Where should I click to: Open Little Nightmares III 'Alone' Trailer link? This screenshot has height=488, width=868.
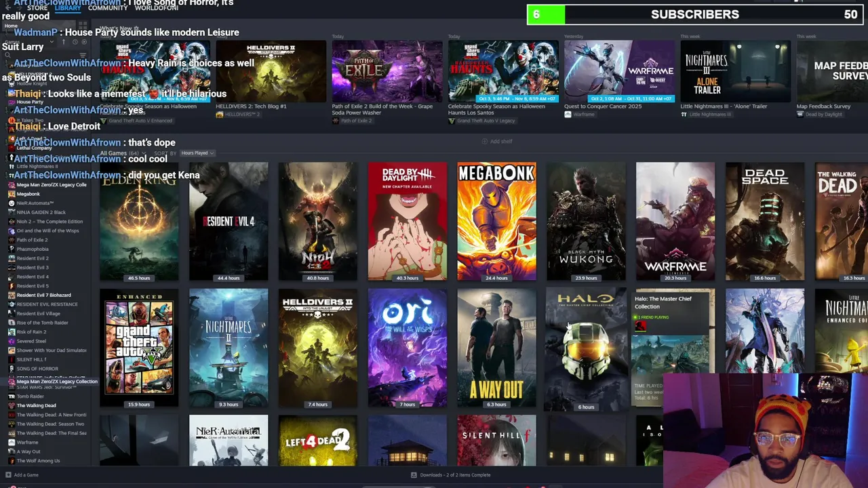724,106
